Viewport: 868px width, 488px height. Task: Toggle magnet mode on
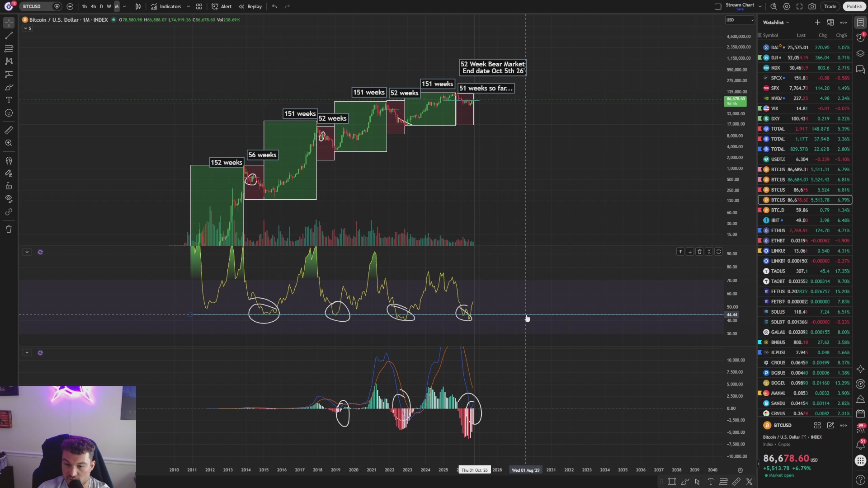[9, 160]
